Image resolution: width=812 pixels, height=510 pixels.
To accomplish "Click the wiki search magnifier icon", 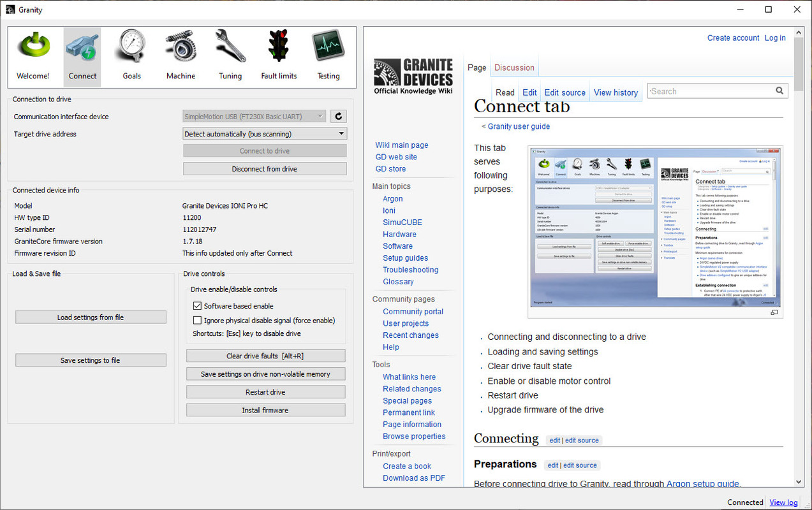I will [x=779, y=91].
